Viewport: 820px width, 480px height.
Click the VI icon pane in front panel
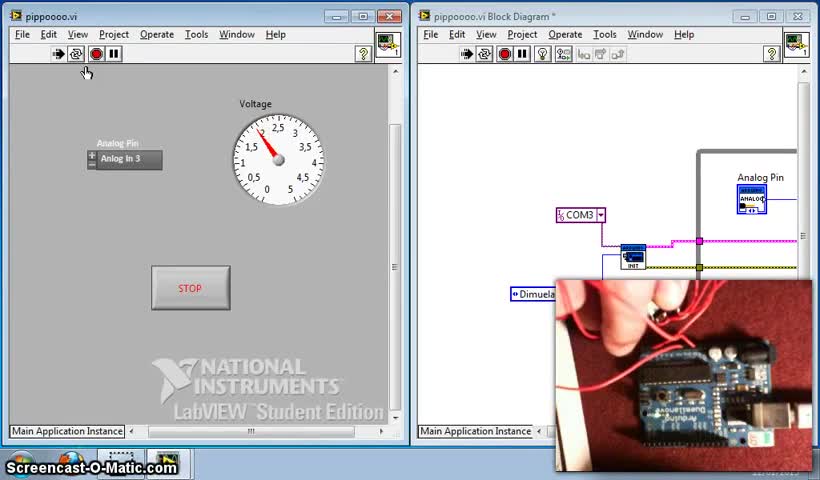tap(389, 44)
